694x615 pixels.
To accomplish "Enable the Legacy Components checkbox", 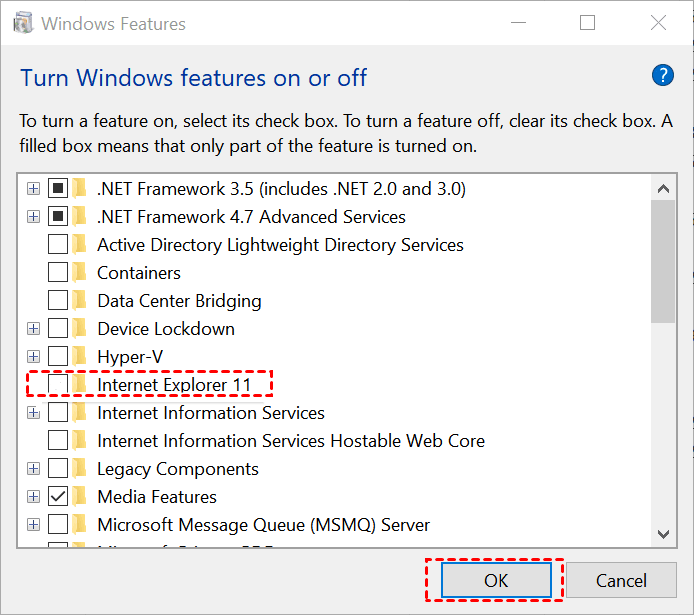I will 58,469.
